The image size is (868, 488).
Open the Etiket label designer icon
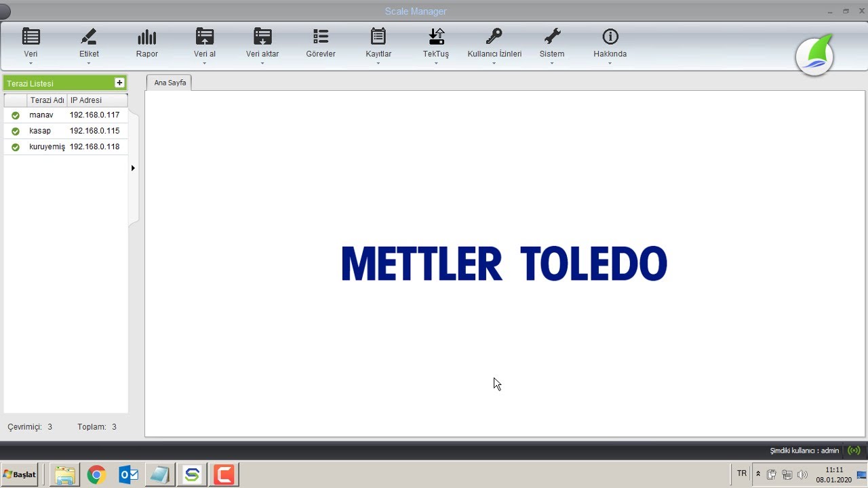click(89, 37)
